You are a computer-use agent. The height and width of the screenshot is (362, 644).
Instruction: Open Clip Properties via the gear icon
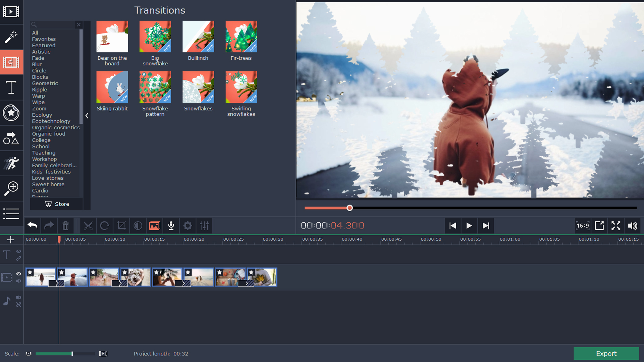pyautogui.click(x=187, y=226)
